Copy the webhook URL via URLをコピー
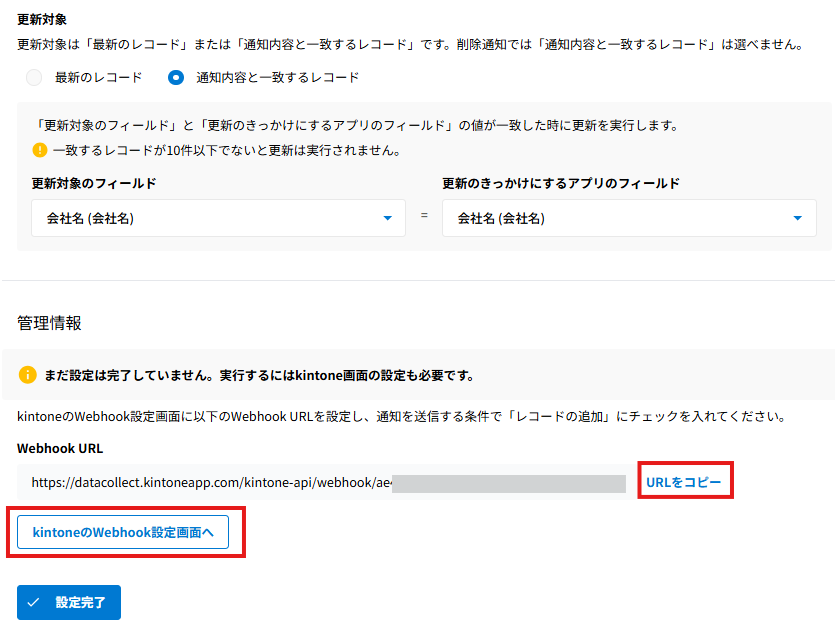The image size is (835, 643). [683, 482]
